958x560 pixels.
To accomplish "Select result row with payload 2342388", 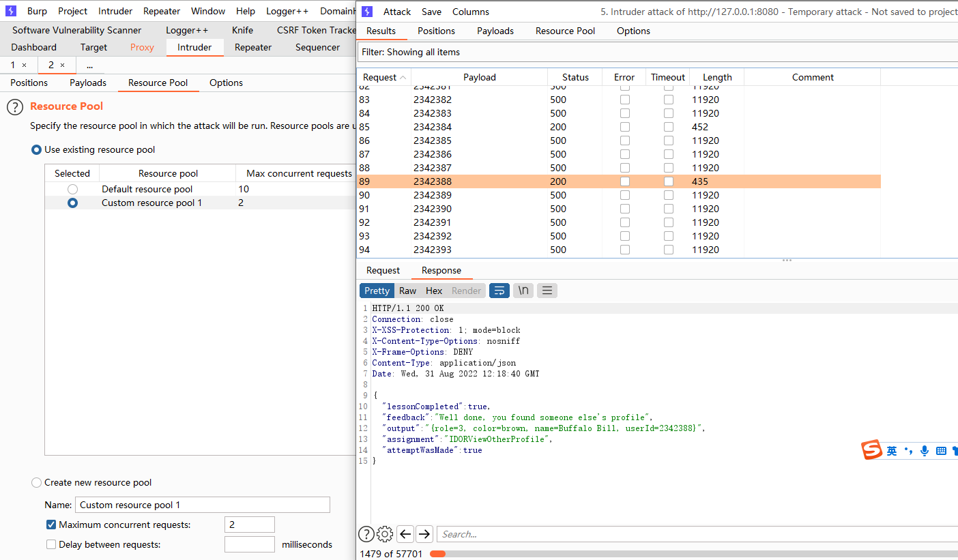I will pos(619,181).
